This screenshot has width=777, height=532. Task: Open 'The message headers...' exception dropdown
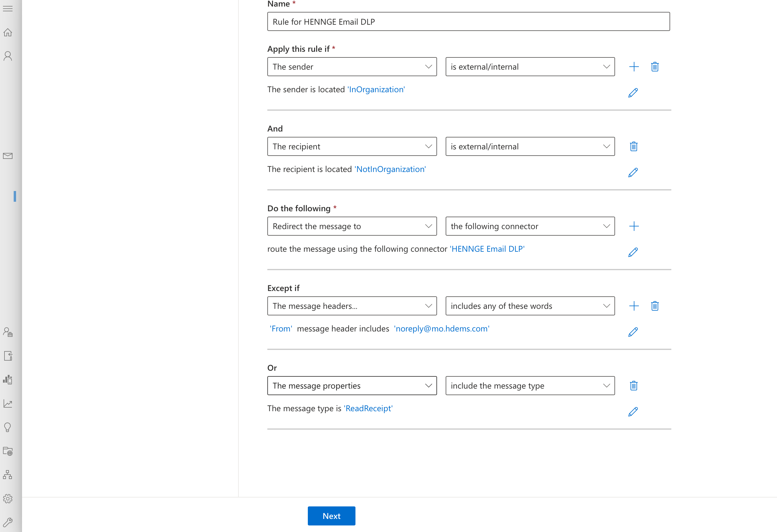tap(352, 306)
